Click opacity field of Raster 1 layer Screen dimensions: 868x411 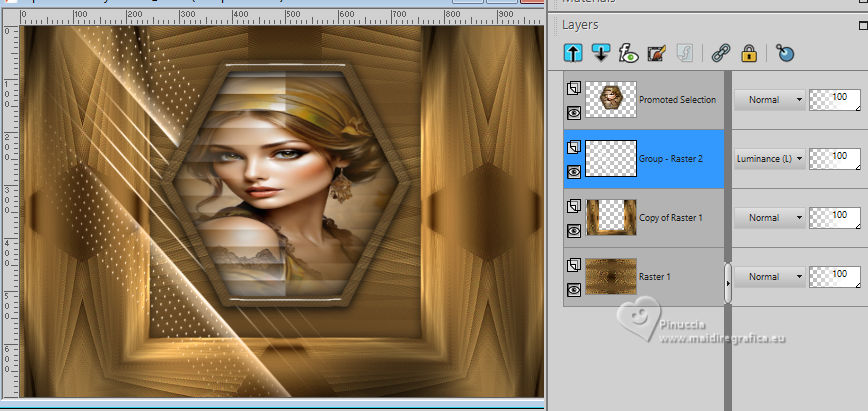tap(835, 276)
